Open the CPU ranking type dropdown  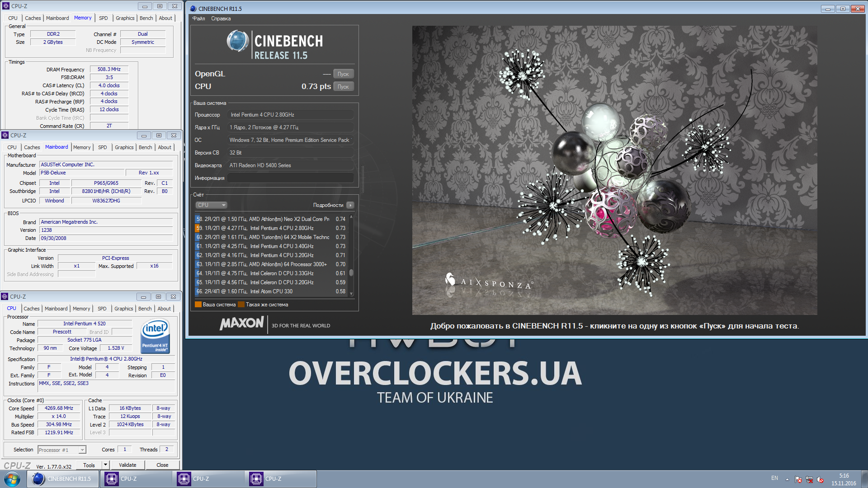(x=212, y=205)
